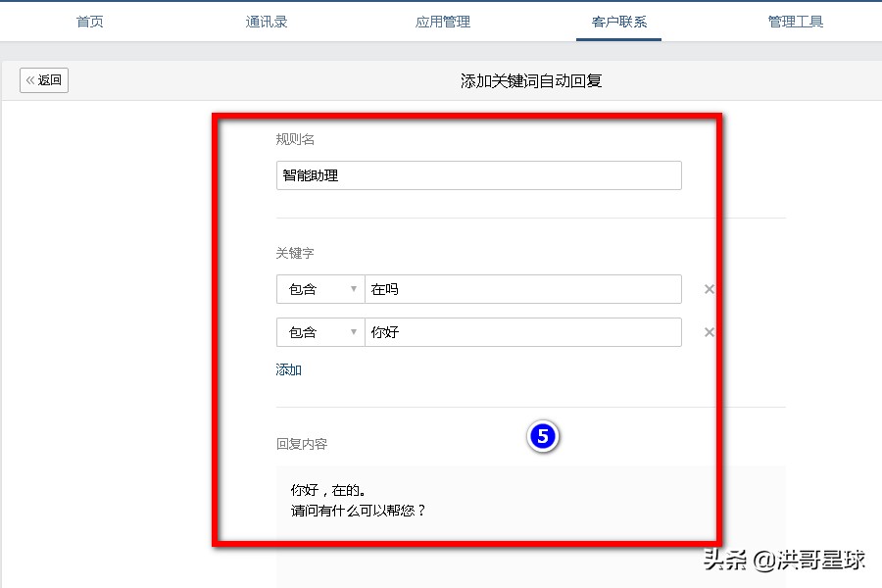Click the 回复内容 section label
This screenshot has width=882, height=588.
[x=301, y=443]
